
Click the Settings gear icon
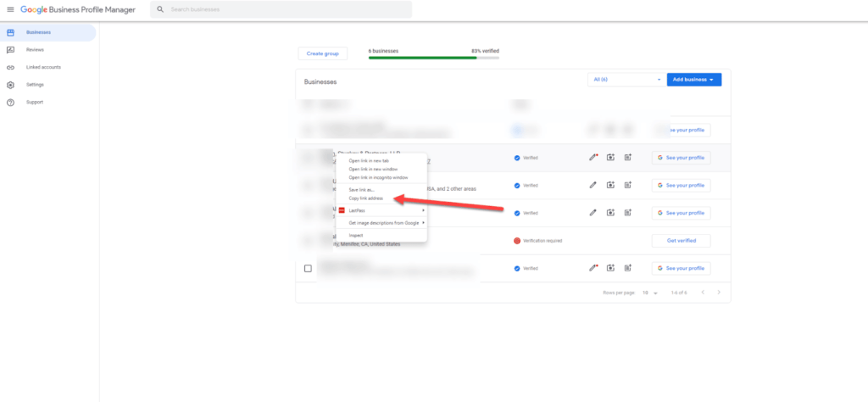pyautogui.click(x=10, y=85)
